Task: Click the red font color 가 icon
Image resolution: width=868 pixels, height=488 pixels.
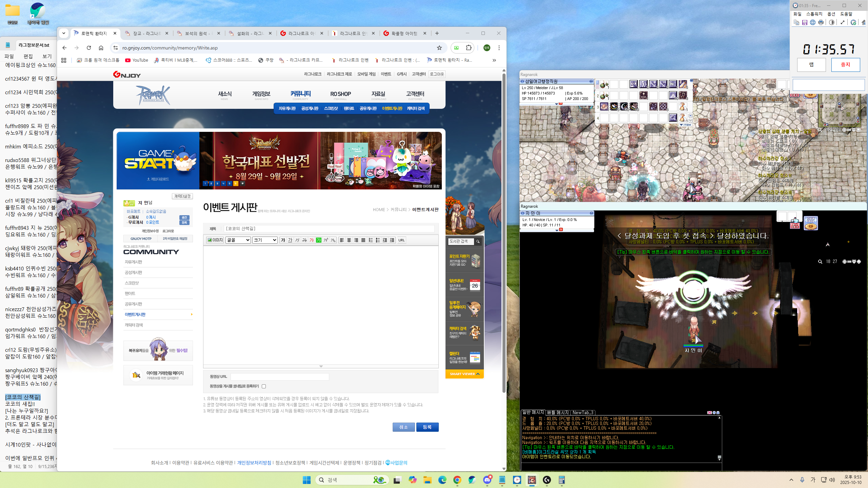Action: click(x=311, y=240)
